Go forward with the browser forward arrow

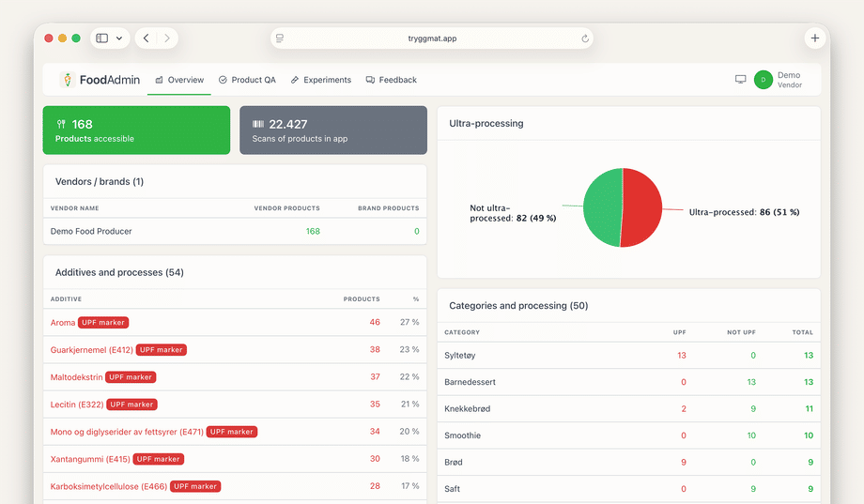click(x=167, y=38)
